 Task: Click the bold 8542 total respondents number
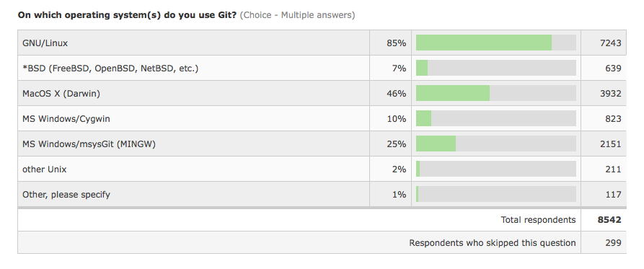[609, 220]
